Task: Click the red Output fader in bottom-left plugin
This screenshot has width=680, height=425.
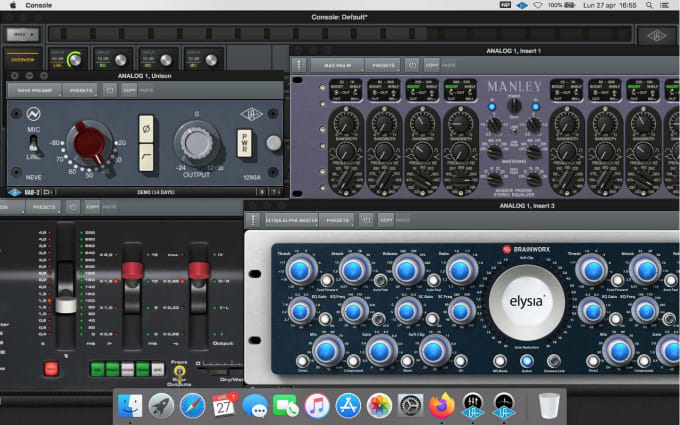Action: [199, 271]
